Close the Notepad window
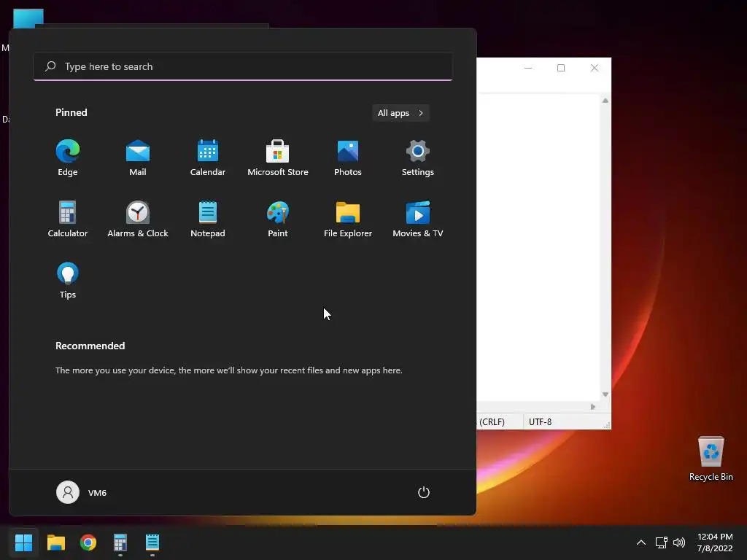747x560 pixels. point(594,68)
